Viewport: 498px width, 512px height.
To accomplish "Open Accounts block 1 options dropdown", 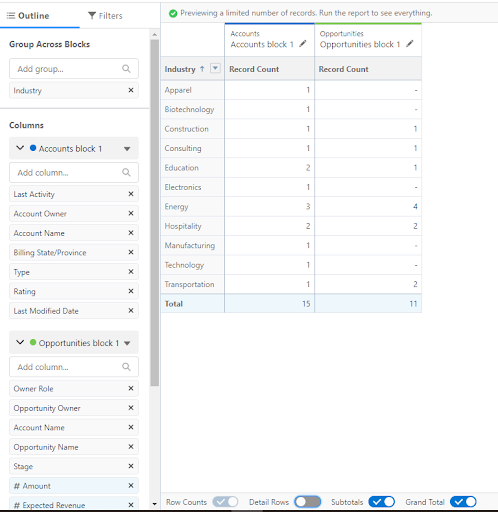I will [127, 149].
